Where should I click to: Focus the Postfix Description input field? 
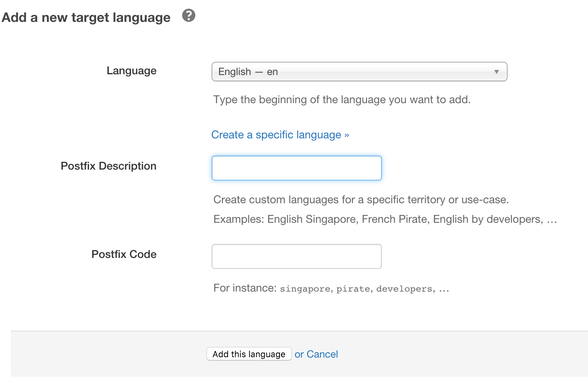click(x=296, y=168)
